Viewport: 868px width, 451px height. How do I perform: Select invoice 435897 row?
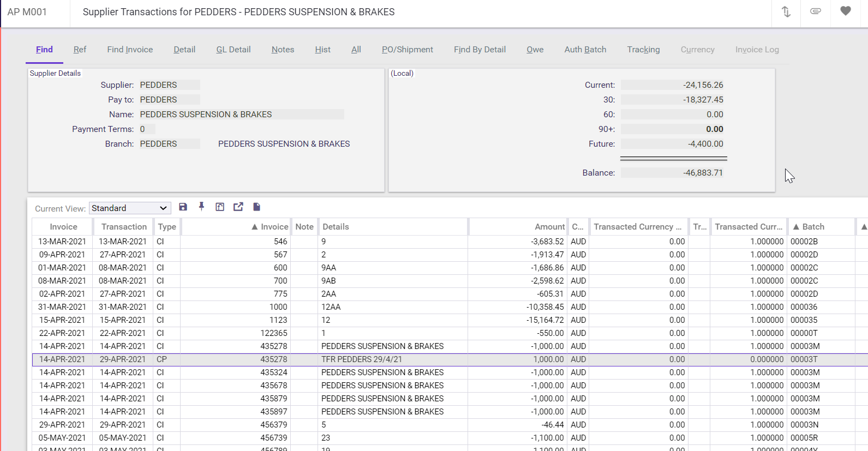pos(450,412)
